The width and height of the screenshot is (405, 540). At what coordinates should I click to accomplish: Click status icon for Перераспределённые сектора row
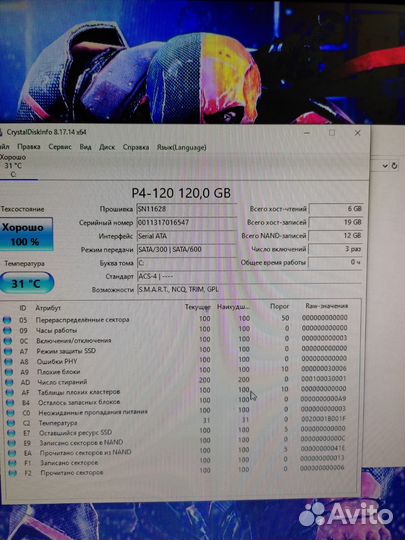tap(7, 320)
